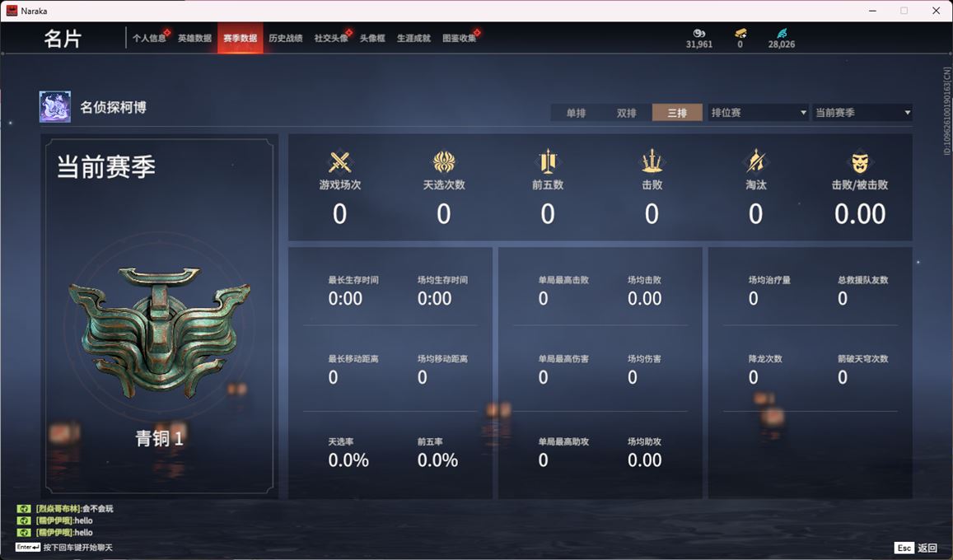Click the Esc 返回 button

point(916,548)
